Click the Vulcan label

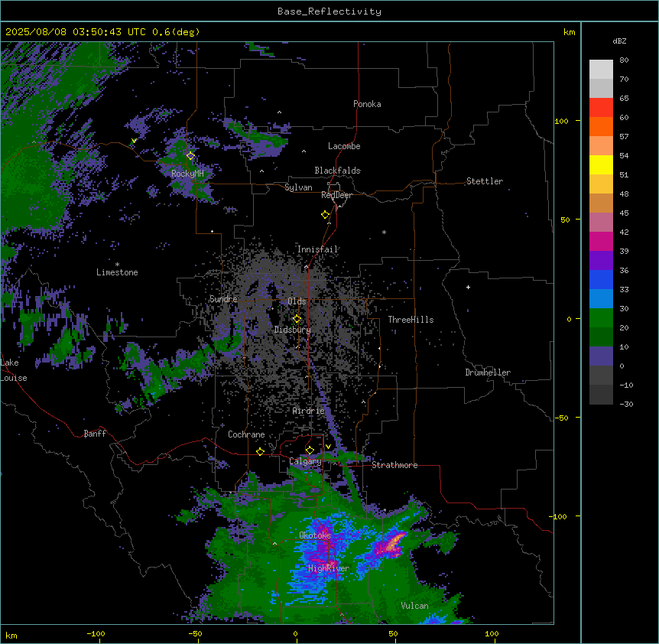click(415, 606)
